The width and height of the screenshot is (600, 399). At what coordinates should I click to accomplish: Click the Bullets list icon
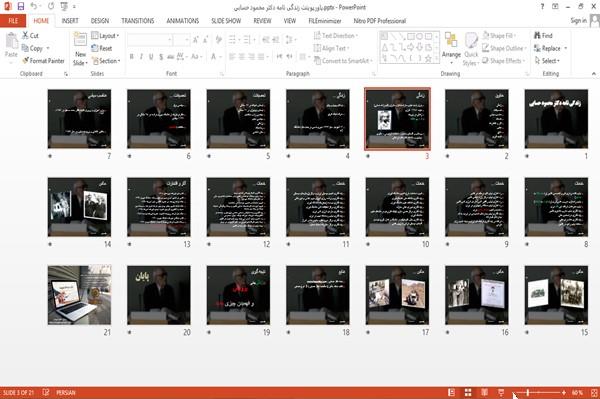(232, 39)
